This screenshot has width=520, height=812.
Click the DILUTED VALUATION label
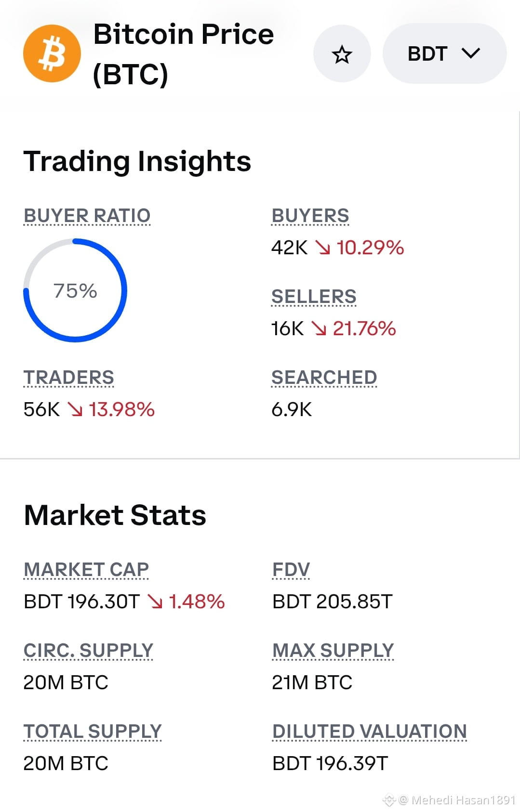[370, 731]
